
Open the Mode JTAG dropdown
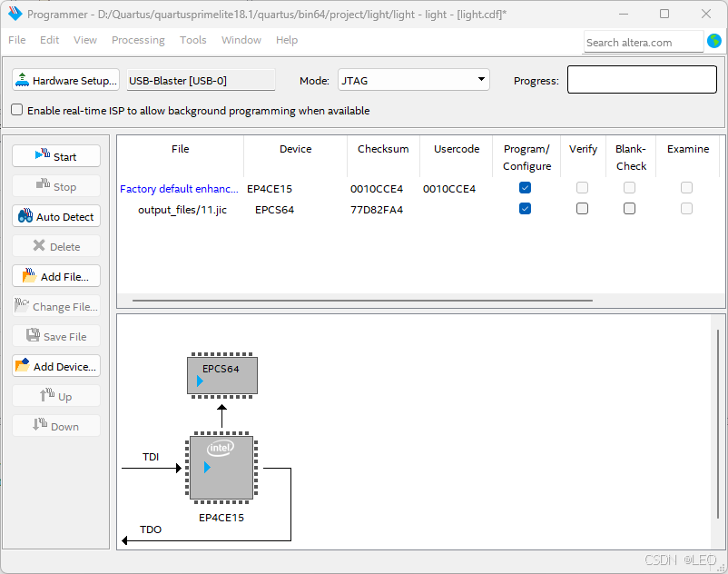point(414,80)
